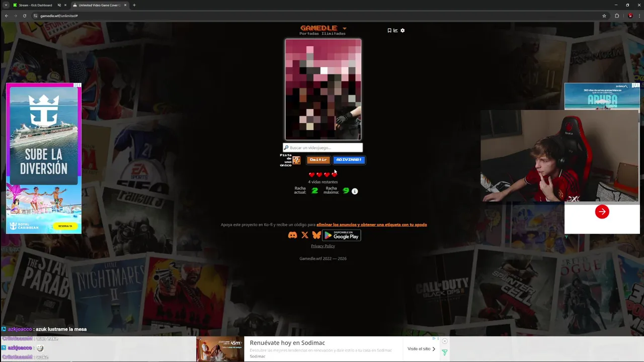Click the '4 vidas restantes' text
Viewport: 644px width, 362px height.
323,182
